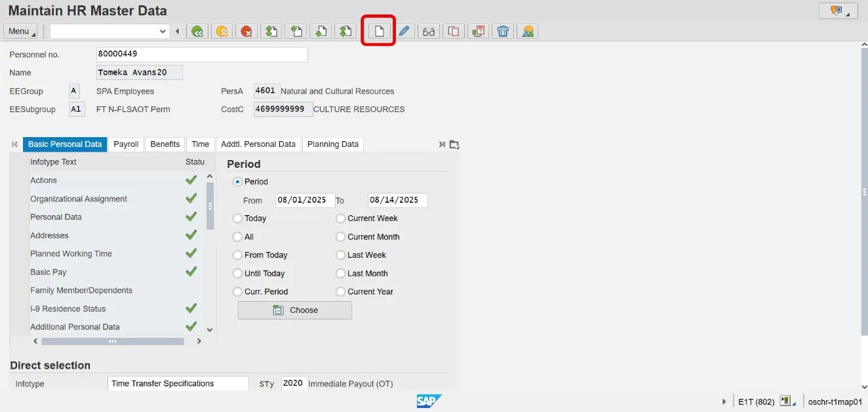Click the Next page icon

tap(321, 31)
